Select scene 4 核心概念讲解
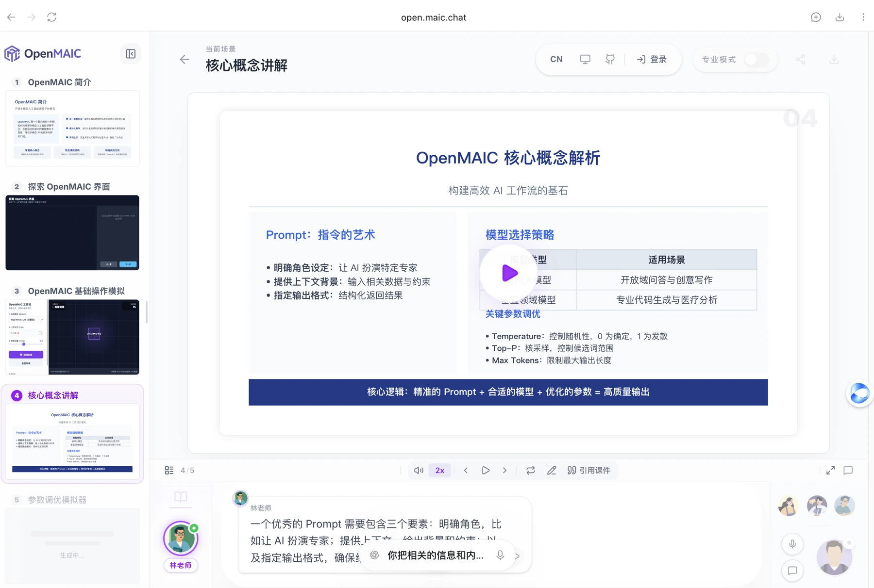874x588 pixels. (x=72, y=434)
